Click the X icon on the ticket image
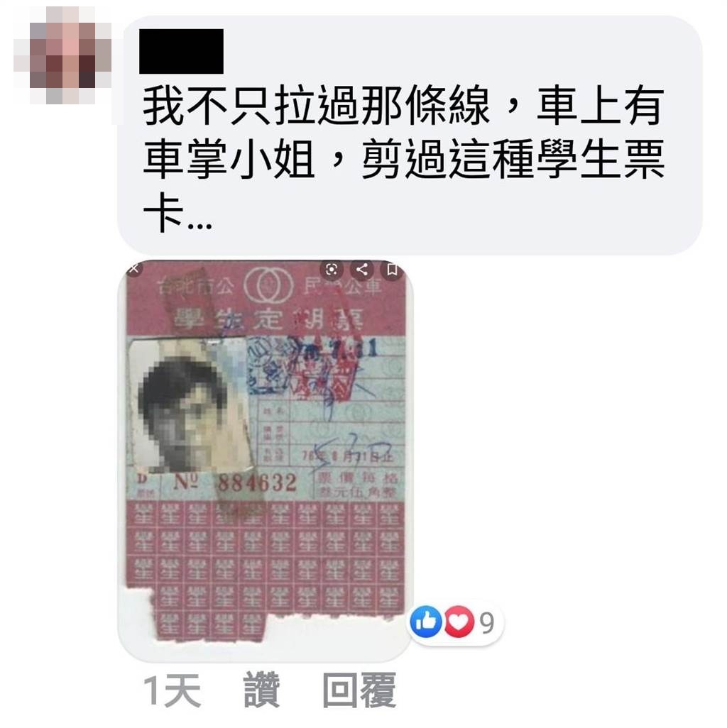 (133, 268)
